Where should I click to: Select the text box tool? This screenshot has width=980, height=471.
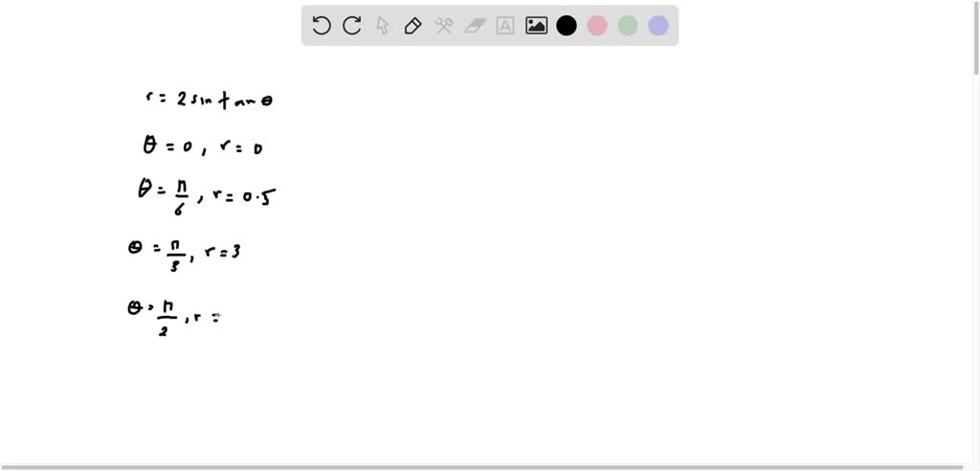pos(505,26)
